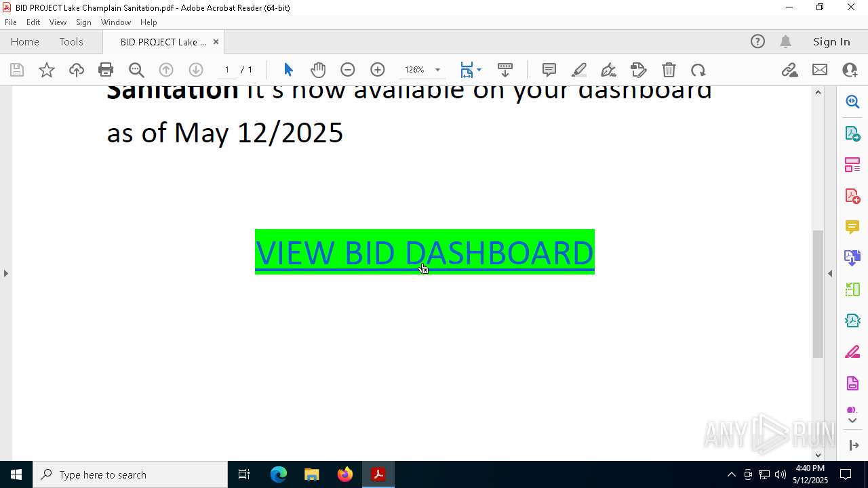The height and width of the screenshot is (488, 868).
Task: Click the taskbar search box
Action: 130,474
